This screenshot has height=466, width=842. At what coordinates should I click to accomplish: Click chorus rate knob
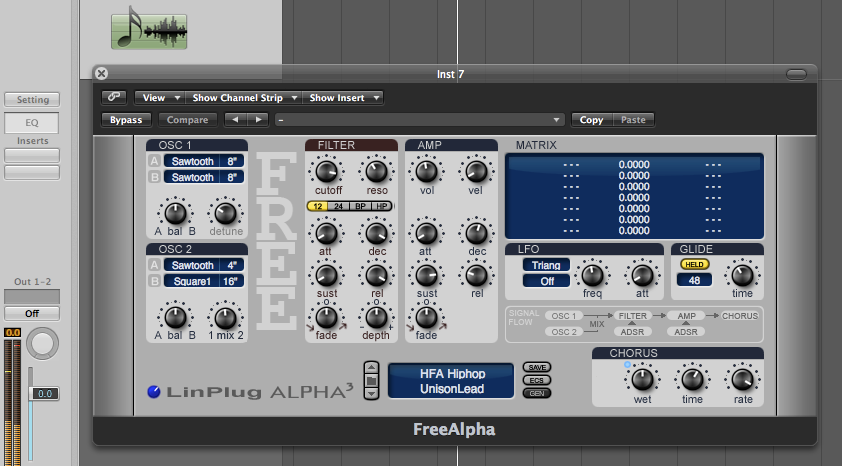[x=743, y=380]
